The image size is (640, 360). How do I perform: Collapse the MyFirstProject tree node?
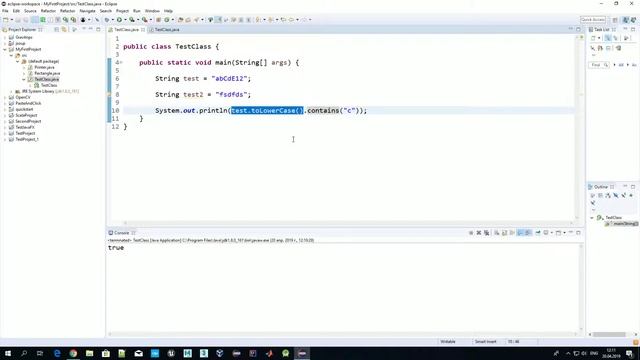click(5, 49)
